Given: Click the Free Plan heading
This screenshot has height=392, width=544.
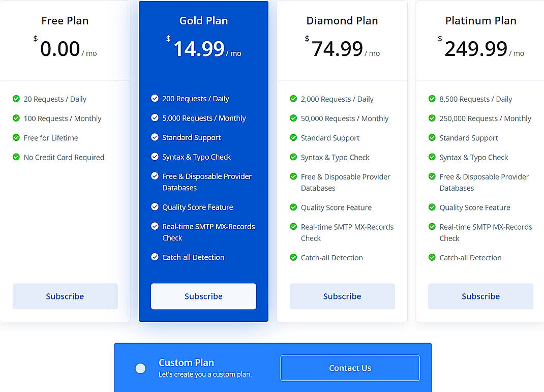Looking at the screenshot, I should point(65,21).
